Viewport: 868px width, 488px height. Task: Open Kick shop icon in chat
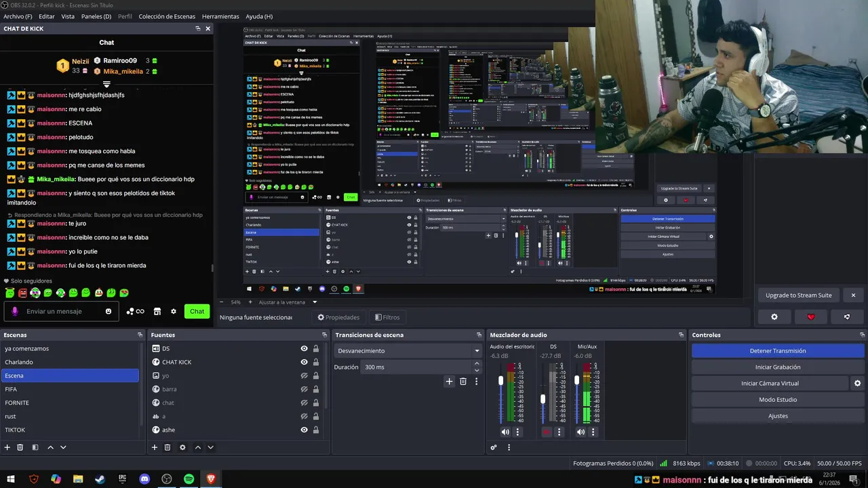point(157,312)
